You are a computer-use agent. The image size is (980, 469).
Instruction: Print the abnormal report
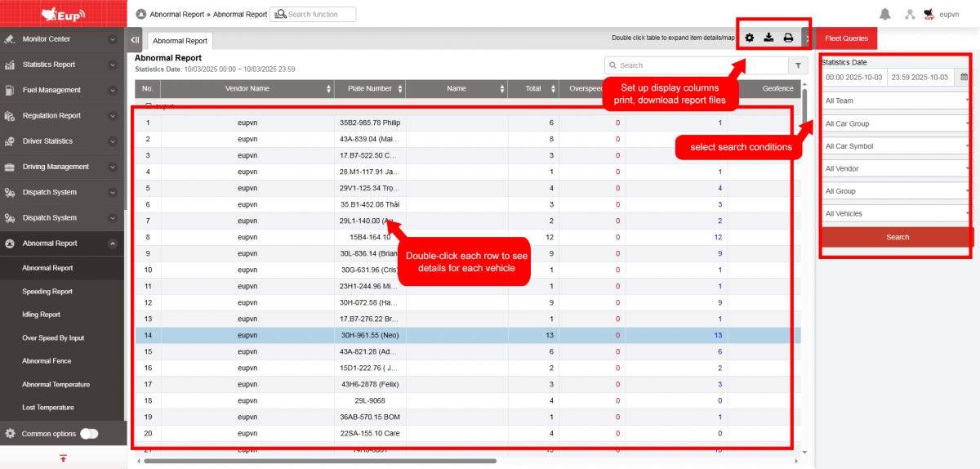(788, 38)
